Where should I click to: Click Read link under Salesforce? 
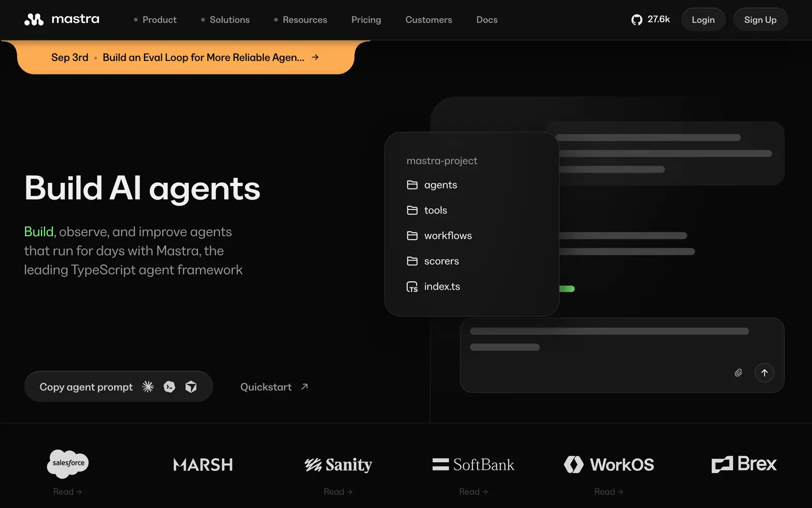click(x=67, y=492)
